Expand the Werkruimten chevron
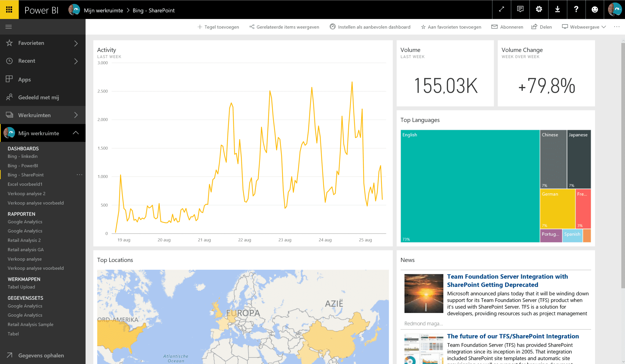This screenshot has height=364, width=625. (x=76, y=115)
